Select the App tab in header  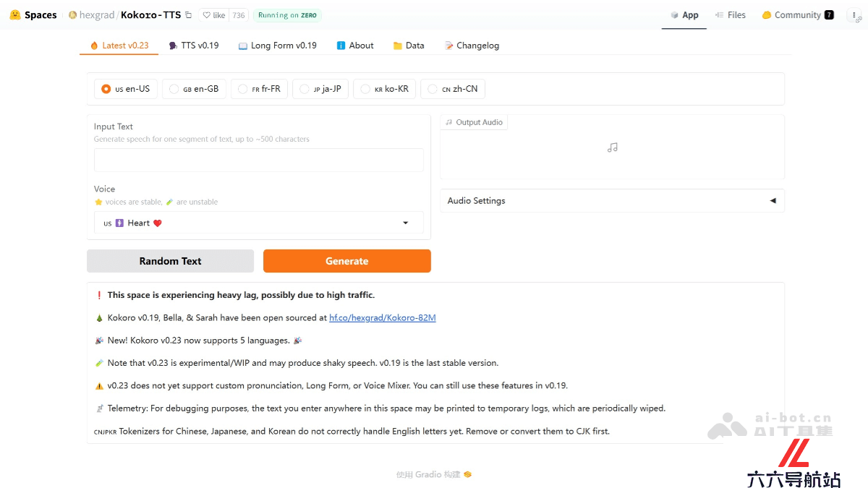(684, 15)
